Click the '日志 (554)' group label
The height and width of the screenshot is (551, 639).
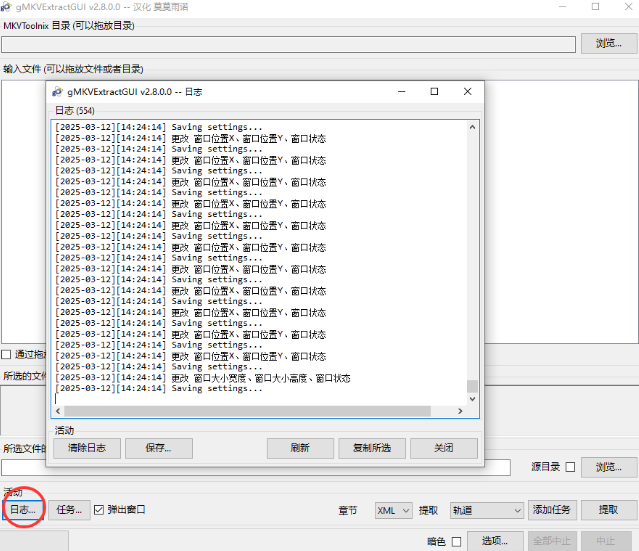pos(75,111)
